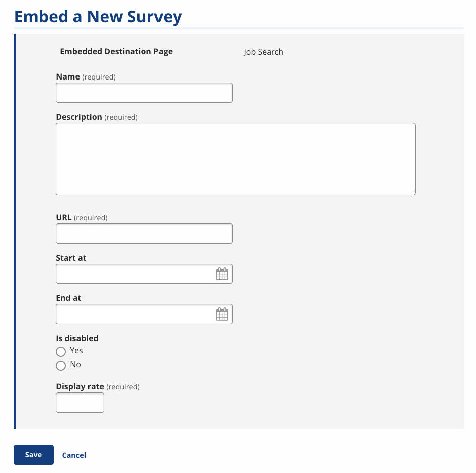The width and height of the screenshot is (476, 473).
Task: Click the Name field label
Action: 68,76
